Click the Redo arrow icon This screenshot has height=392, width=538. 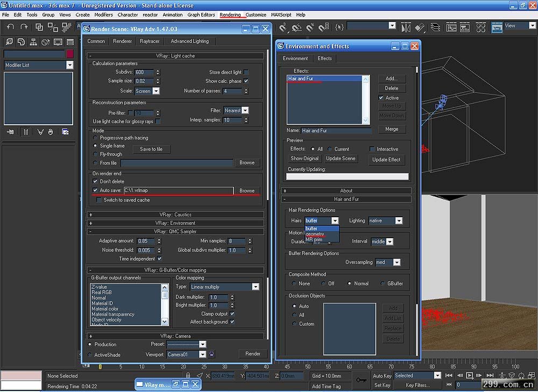[24, 27]
